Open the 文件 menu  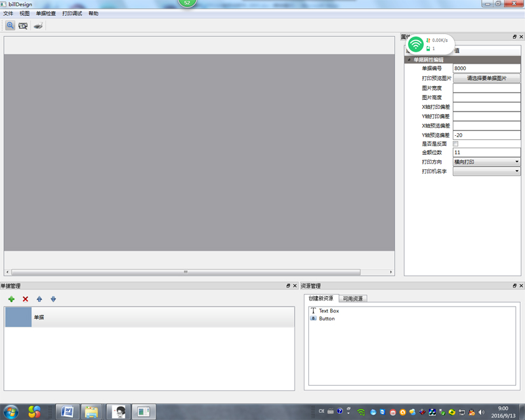coord(8,13)
